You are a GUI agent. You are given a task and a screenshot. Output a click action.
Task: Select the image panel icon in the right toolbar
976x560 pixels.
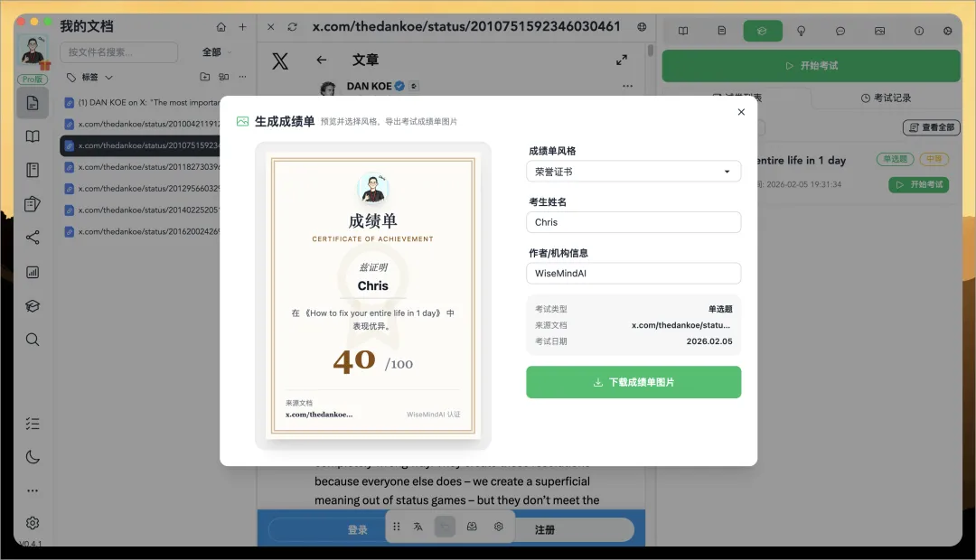(x=878, y=30)
